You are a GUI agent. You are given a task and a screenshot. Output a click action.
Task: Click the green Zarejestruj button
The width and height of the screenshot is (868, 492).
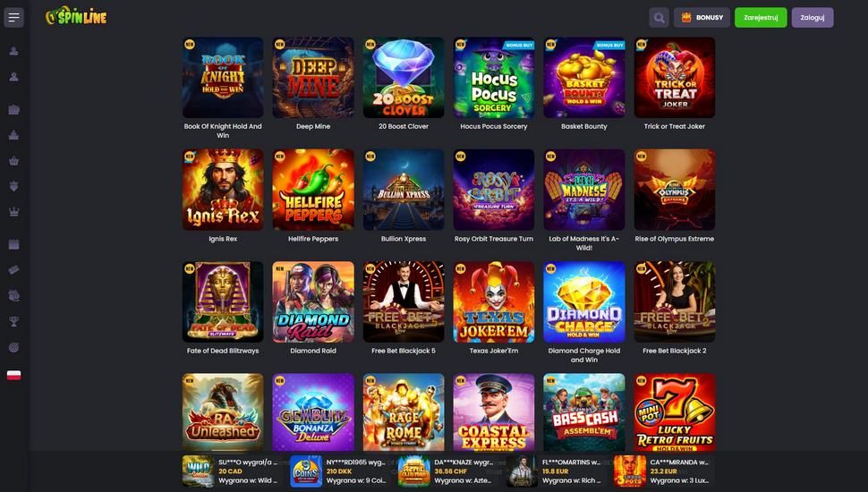(761, 18)
